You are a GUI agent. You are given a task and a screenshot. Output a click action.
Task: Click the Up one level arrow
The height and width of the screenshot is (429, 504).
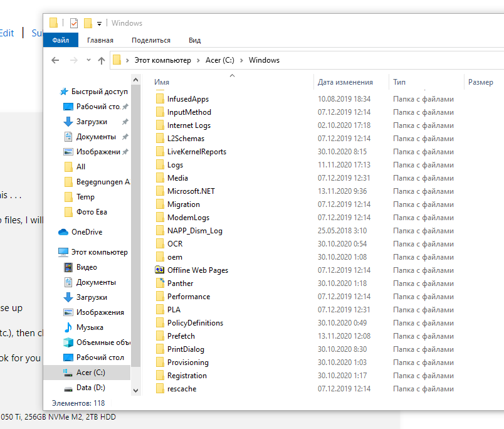pos(102,60)
